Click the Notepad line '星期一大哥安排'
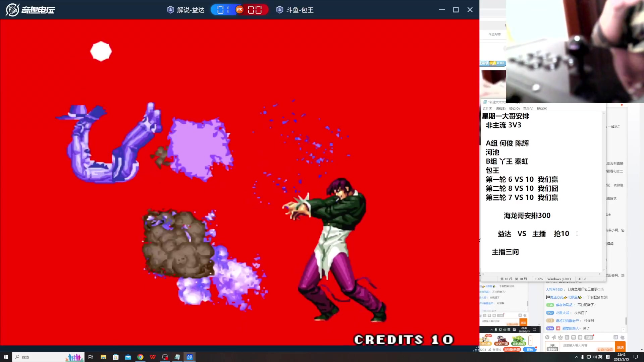The height and width of the screenshot is (362, 644). coord(505,116)
